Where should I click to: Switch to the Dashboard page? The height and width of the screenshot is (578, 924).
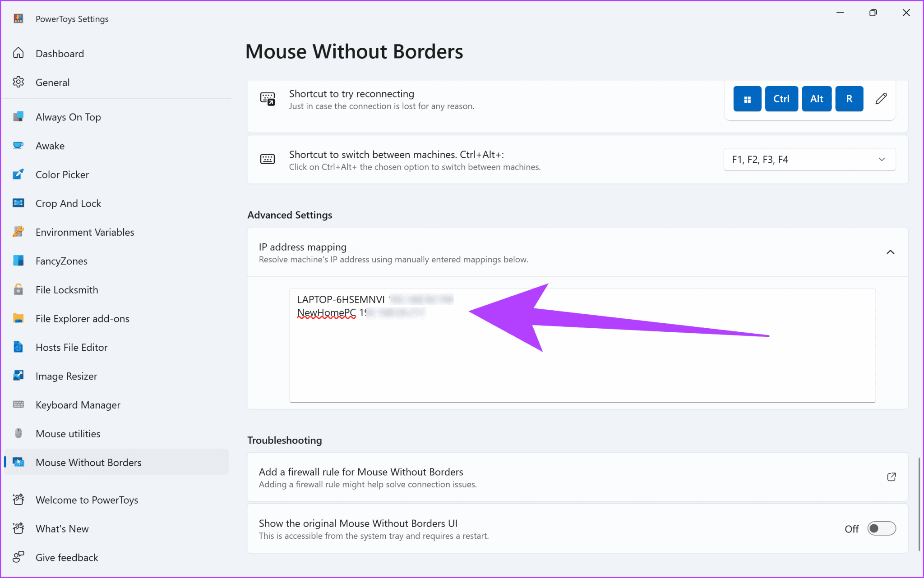[60, 53]
